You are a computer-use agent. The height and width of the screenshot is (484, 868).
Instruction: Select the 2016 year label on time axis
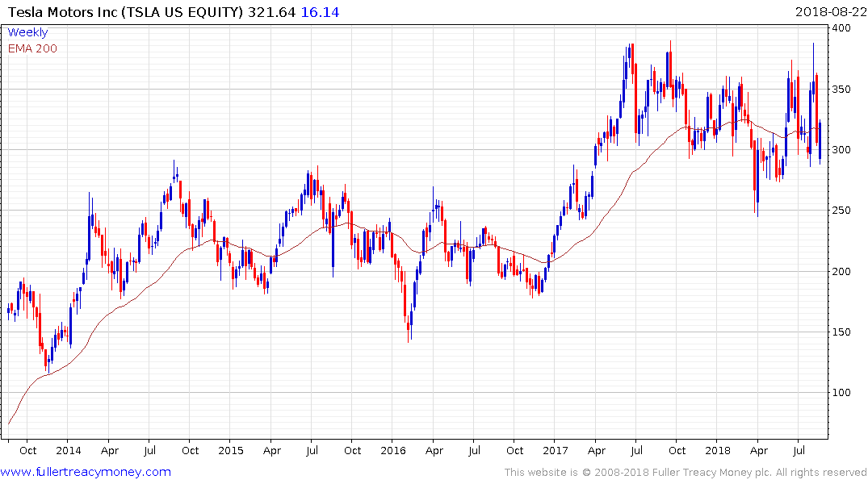[393, 451]
